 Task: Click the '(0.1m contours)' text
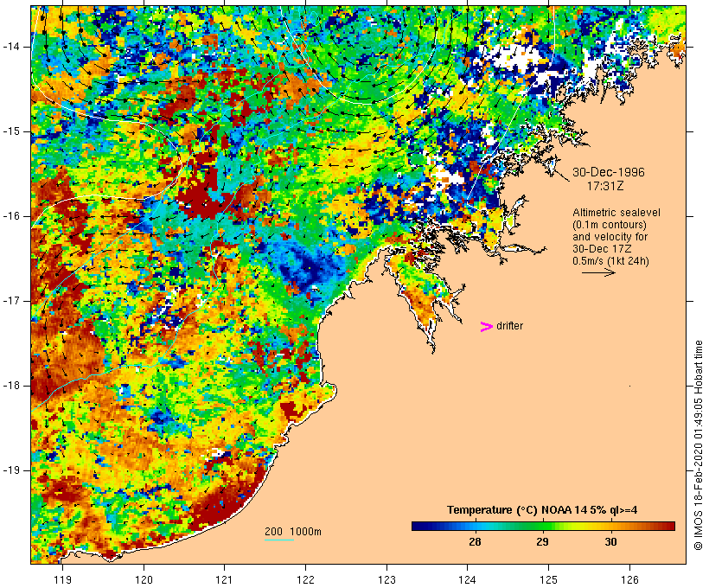[610, 225]
